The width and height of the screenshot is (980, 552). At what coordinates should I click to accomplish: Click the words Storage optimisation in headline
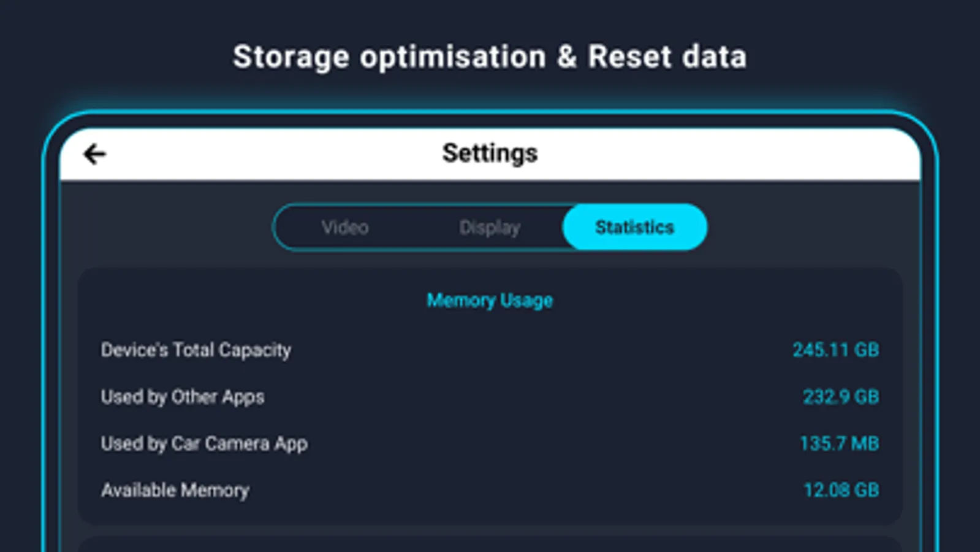(x=389, y=57)
